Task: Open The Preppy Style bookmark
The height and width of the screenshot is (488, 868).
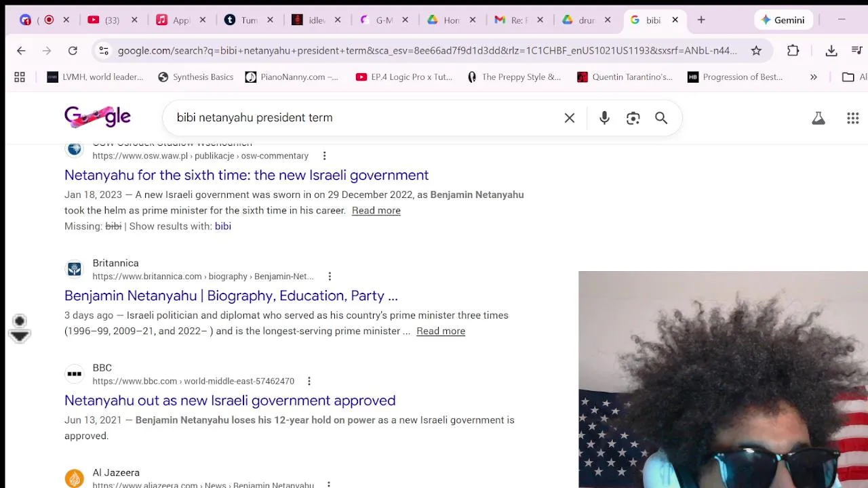Action: (x=514, y=77)
